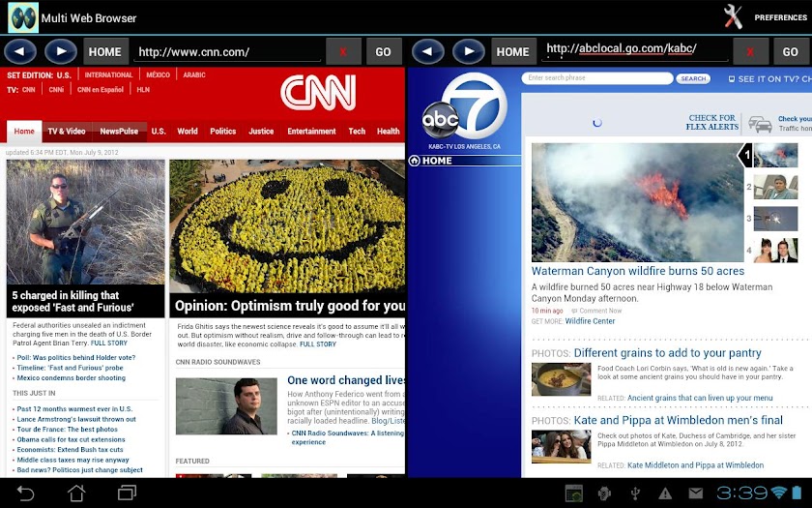Image resolution: width=812 pixels, height=508 pixels.
Task: Tap warning triangle notification icon
Action: coord(665,493)
